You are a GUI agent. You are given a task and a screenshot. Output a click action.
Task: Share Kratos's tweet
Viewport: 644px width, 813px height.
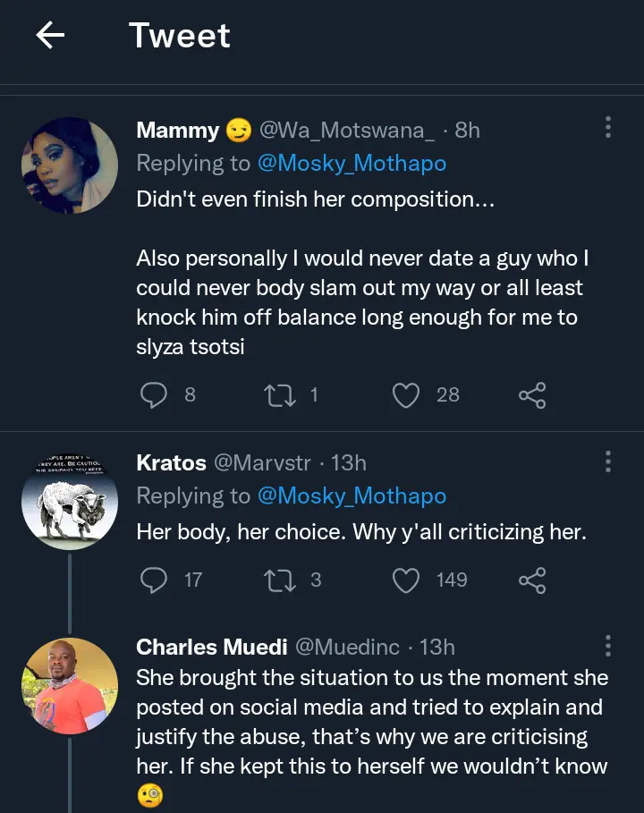[532, 580]
